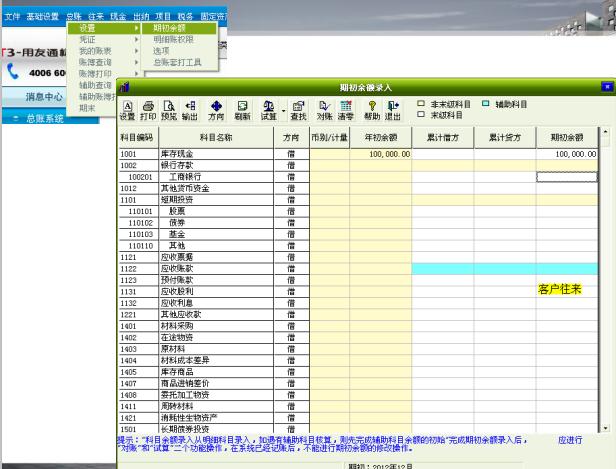
Task: Choose 选项 in the submenu
Action: 161,51
